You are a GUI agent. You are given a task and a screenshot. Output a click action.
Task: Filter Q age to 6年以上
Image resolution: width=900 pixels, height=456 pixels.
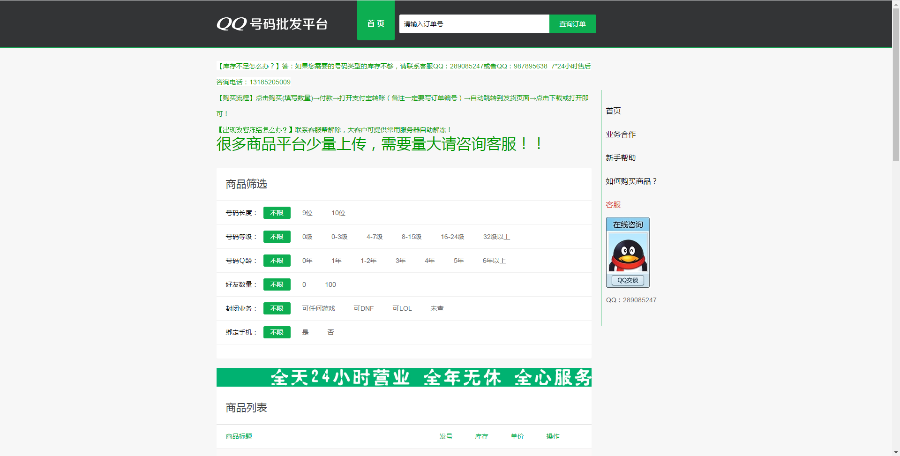coord(494,261)
